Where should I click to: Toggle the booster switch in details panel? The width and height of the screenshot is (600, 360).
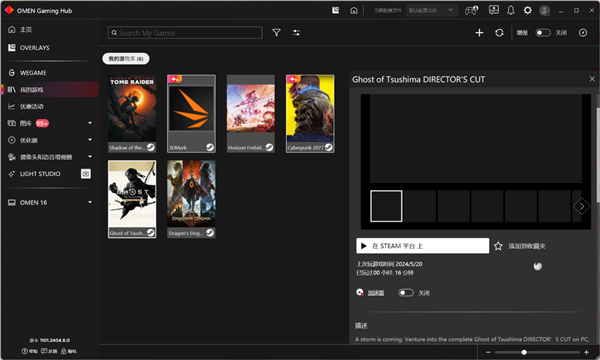(406, 293)
